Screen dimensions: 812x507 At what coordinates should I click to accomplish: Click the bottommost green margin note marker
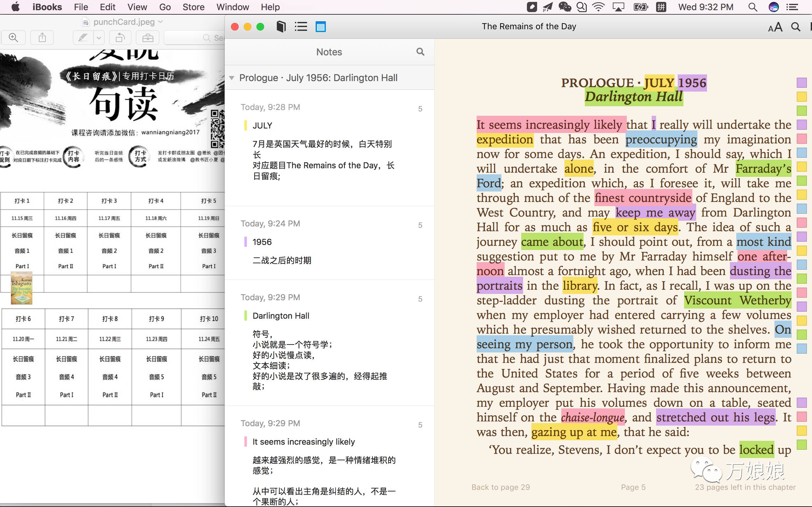click(x=801, y=444)
